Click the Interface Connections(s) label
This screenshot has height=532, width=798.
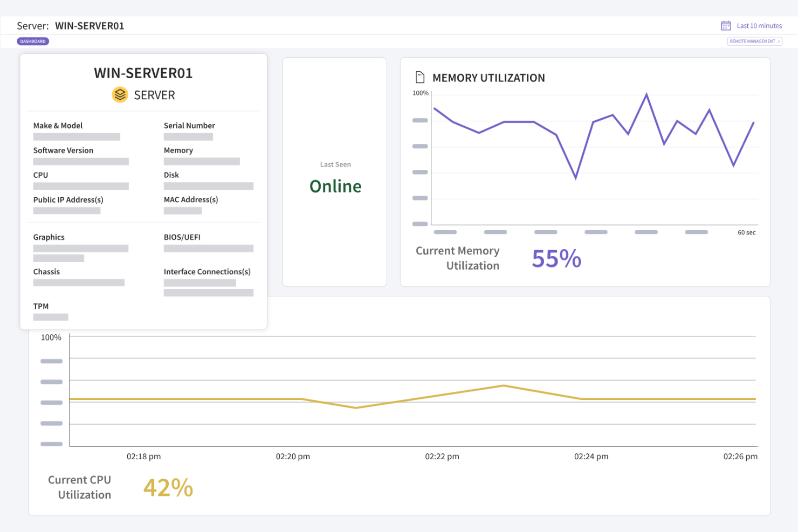tap(207, 272)
